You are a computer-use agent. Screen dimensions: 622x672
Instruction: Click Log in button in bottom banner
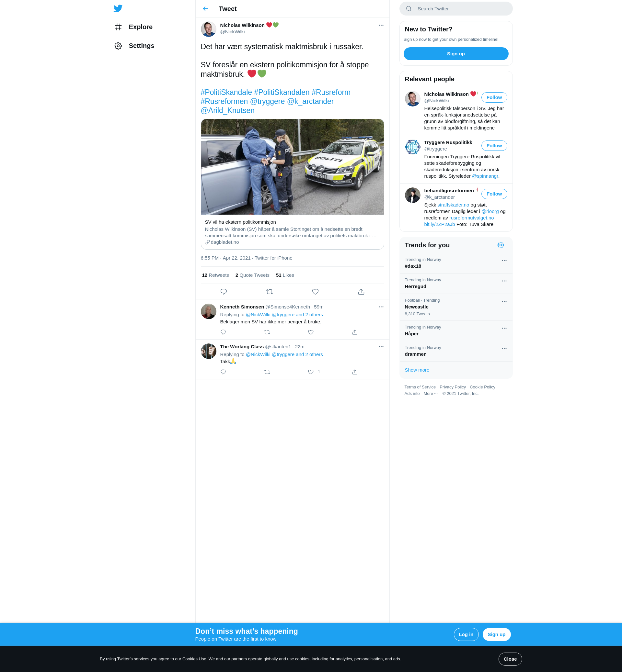pyautogui.click(x=466, y=634)
